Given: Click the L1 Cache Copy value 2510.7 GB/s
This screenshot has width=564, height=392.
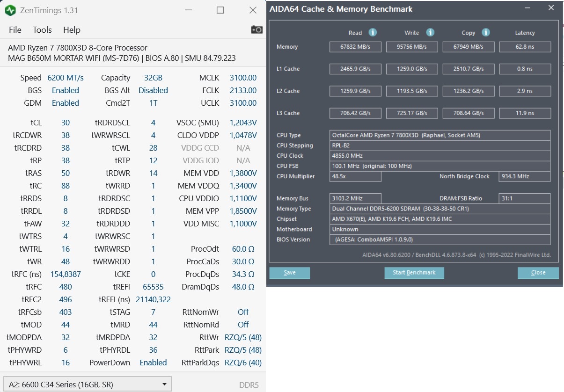Looking at the screenshot, I should [x=469, y=69].
